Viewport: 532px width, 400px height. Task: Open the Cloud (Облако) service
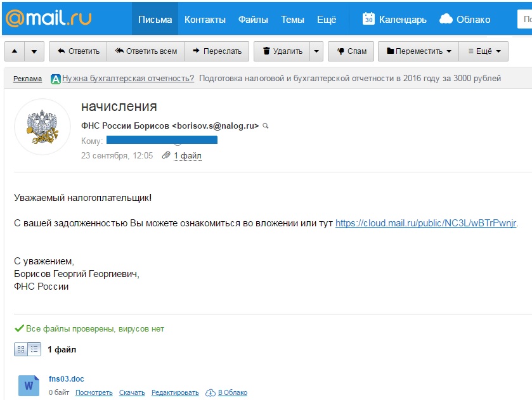466,19
